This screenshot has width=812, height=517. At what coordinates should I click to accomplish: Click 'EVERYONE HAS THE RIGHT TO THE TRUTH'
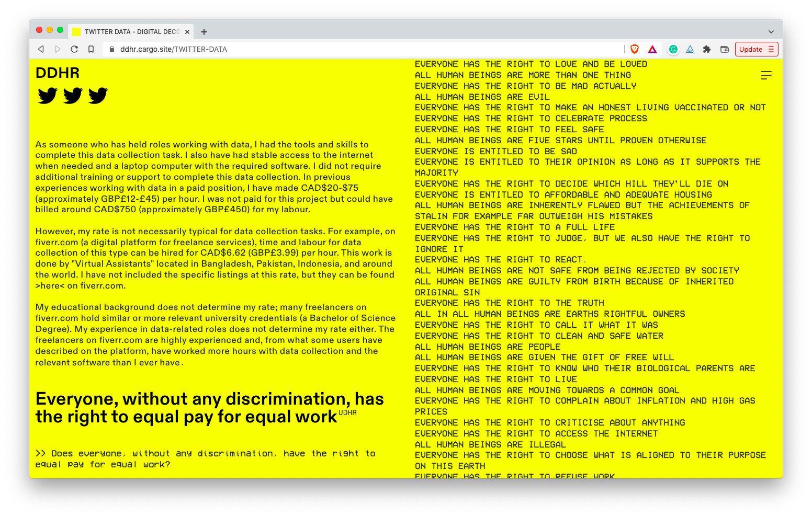pos(509,303)
